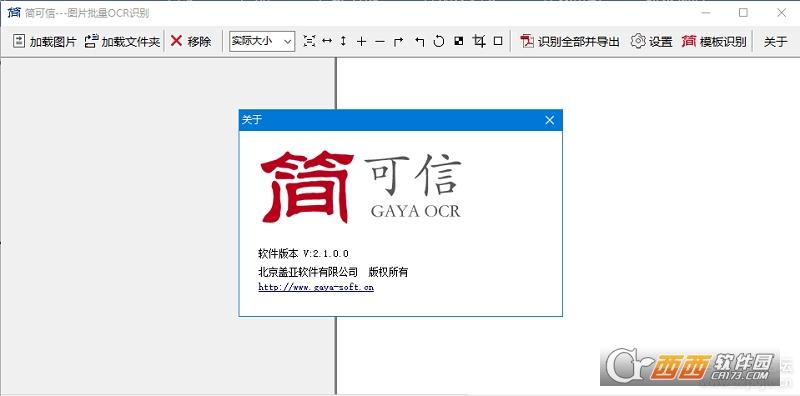The image size is (800, 396).
Task: Click the 加载图片 load image button
Action: pos(44,41)
